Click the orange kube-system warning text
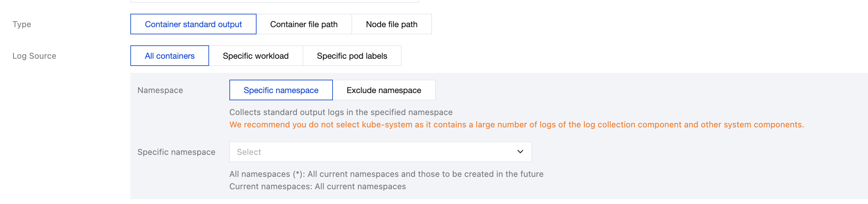Image resolution: width=868 pixels, height=204 pixels. [x=516, y=125]
